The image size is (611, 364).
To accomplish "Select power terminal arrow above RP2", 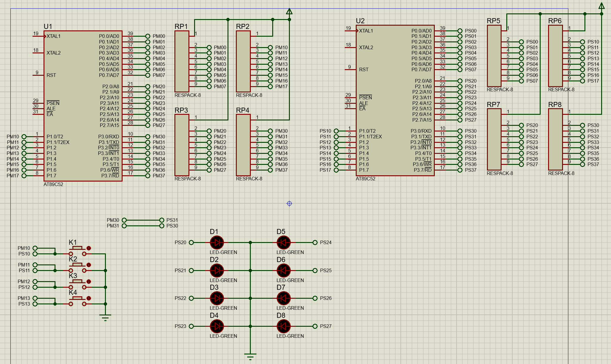I will (289, 12).
